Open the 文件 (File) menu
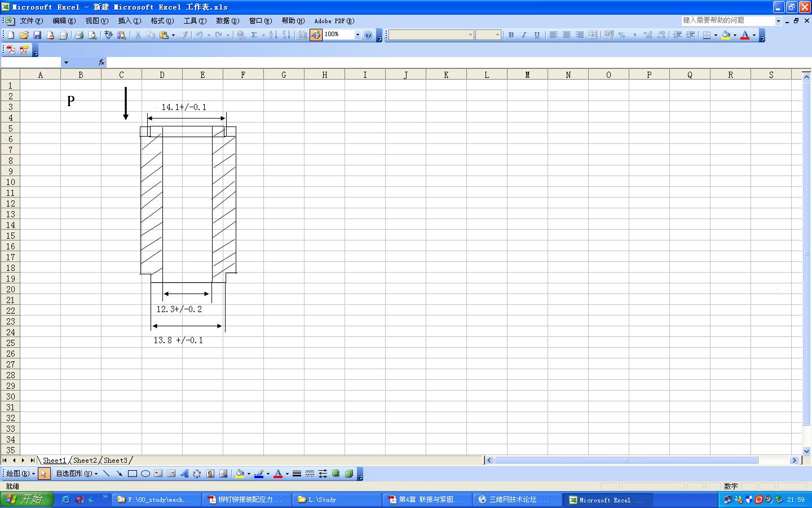The width and height of the screenshot is (812, 508). point(31,21)
